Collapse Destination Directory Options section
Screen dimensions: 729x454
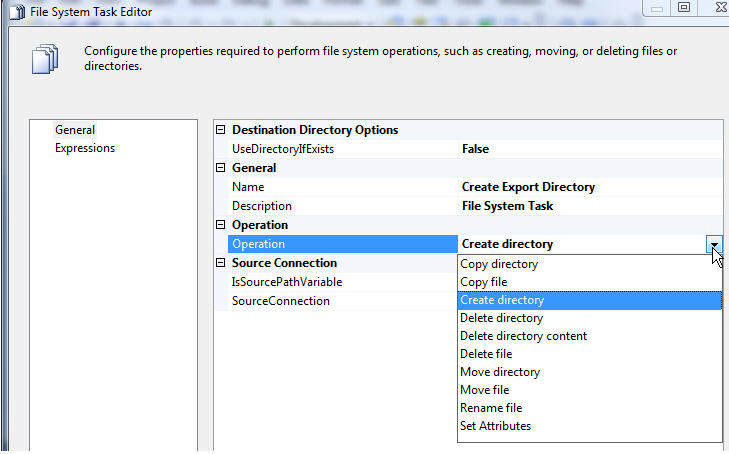click(x=221, y=130)
